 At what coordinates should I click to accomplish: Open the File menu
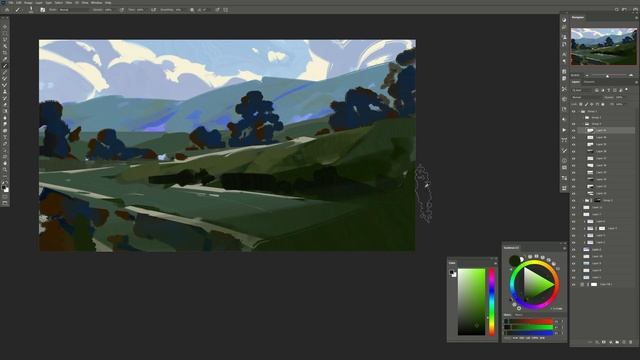[11, 2]
